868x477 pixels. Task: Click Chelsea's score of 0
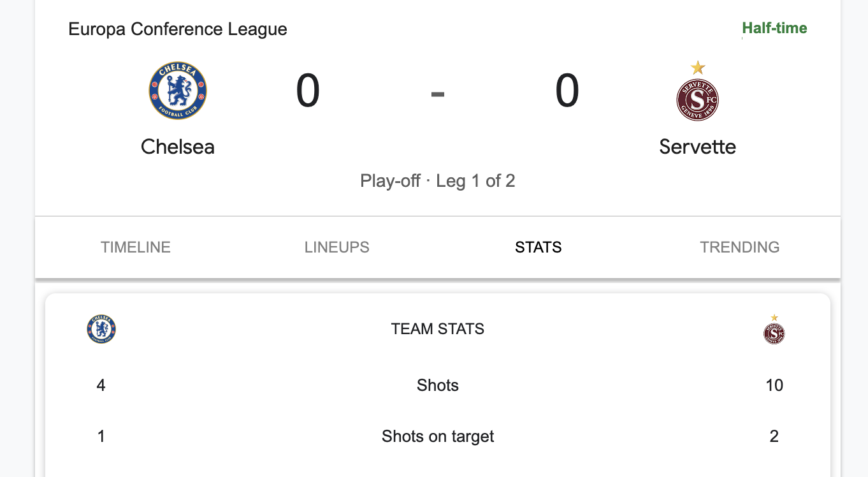pyautogui.click(x=308, y=91)
